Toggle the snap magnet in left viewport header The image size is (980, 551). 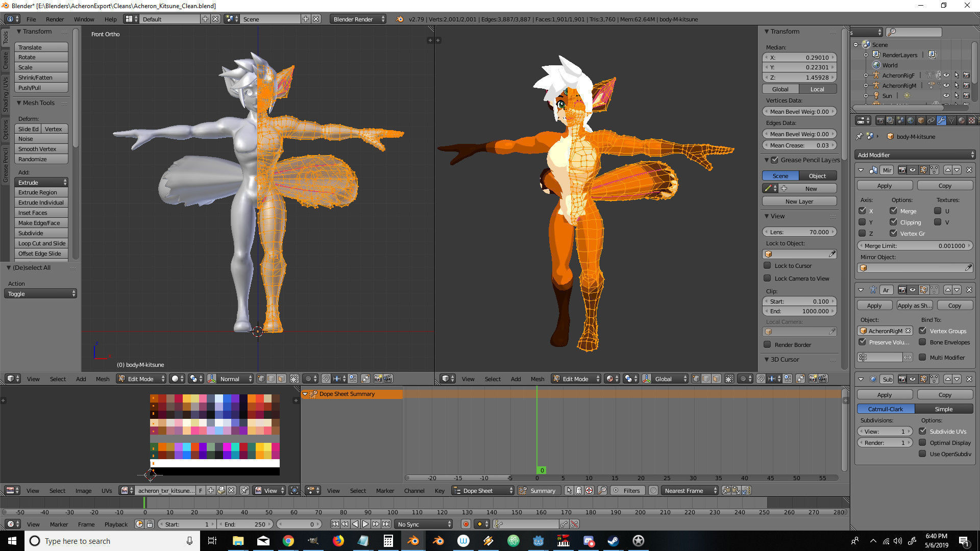pyautogui.click(x=326, y=379)
